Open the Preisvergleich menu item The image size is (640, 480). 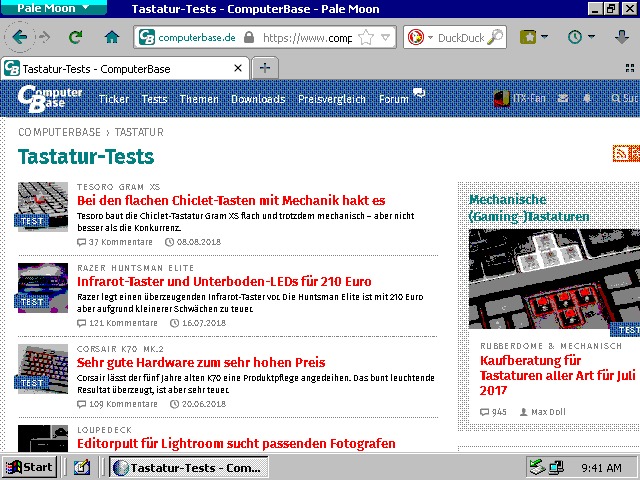coord(332,99)
